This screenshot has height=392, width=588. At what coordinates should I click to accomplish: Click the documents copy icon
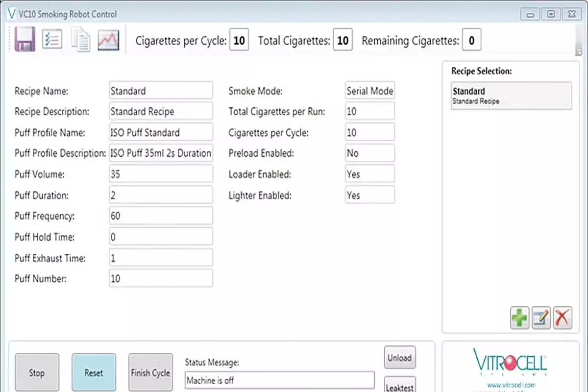pos(81,40)
